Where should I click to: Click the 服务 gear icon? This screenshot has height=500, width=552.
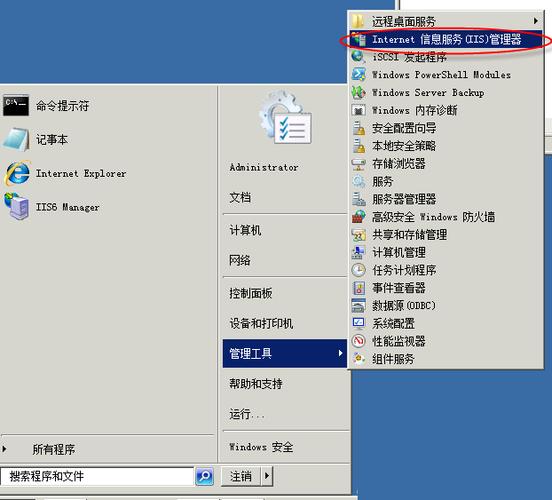(x=358, y=181)
